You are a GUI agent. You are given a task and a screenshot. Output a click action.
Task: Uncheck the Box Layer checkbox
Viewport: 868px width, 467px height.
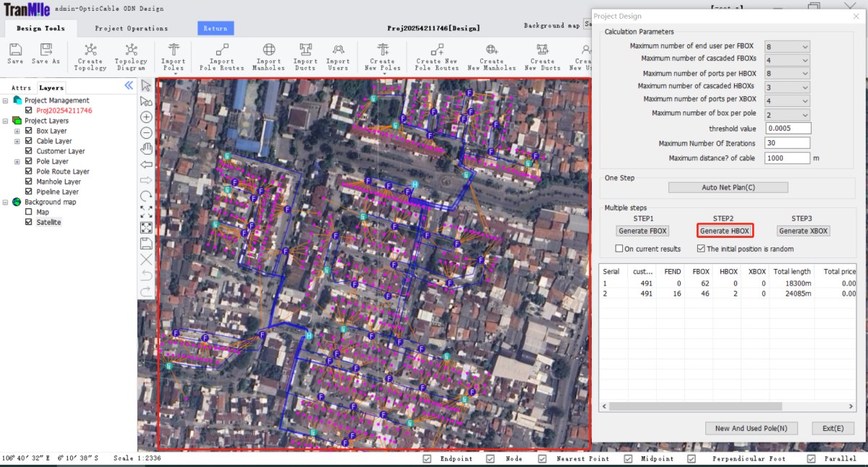pos(29,131)
